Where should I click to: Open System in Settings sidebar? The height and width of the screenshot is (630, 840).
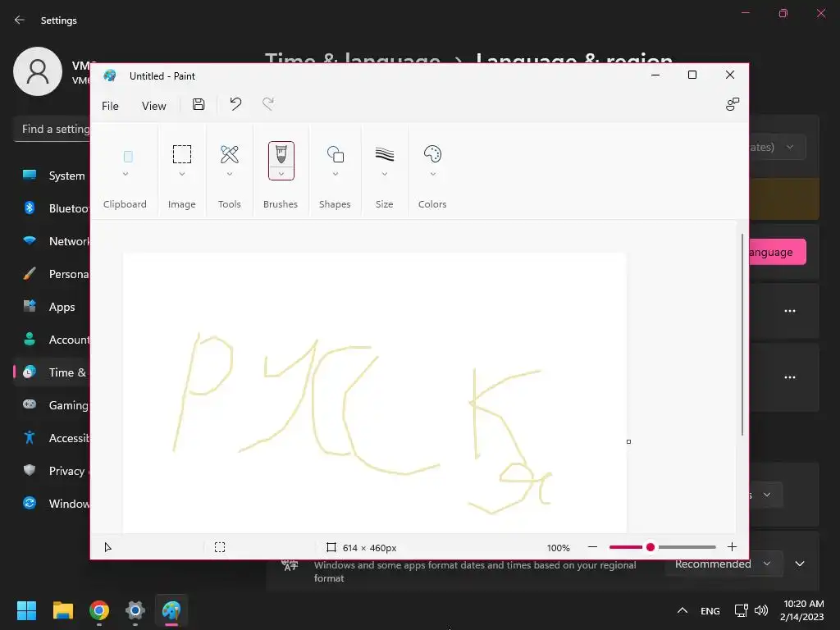[x=52, y=176]
